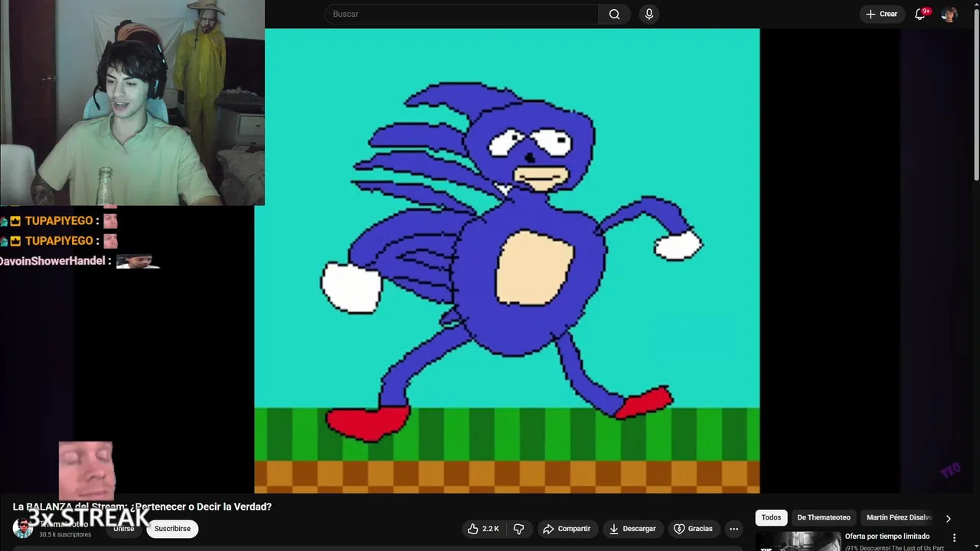
Task: Click the Unirse button
Action: tap(124, 529)
